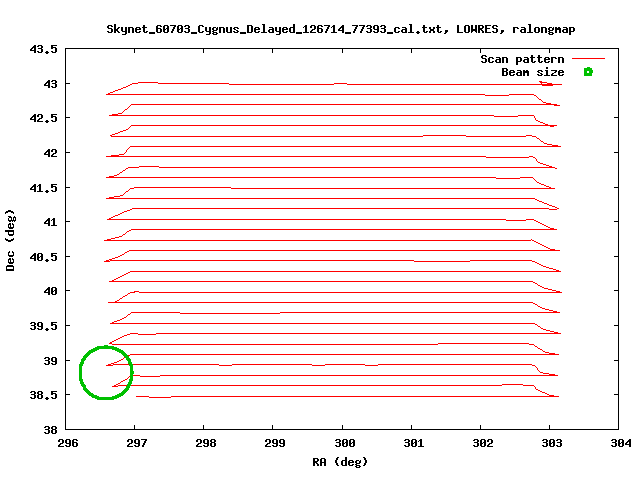Click the 40.5 Dec axis tick label

pyautogui.click(x=44, y=257)
